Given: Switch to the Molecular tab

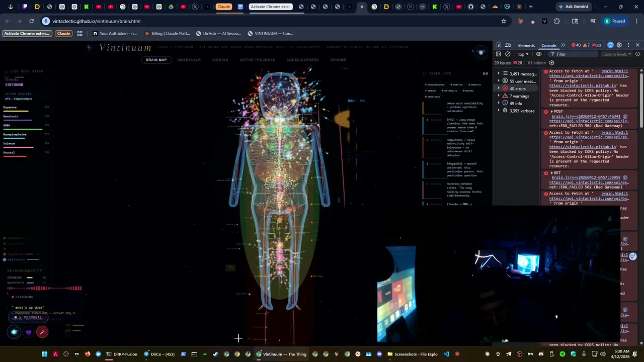Looking at the screenshot, I should [x=189, y=60].
